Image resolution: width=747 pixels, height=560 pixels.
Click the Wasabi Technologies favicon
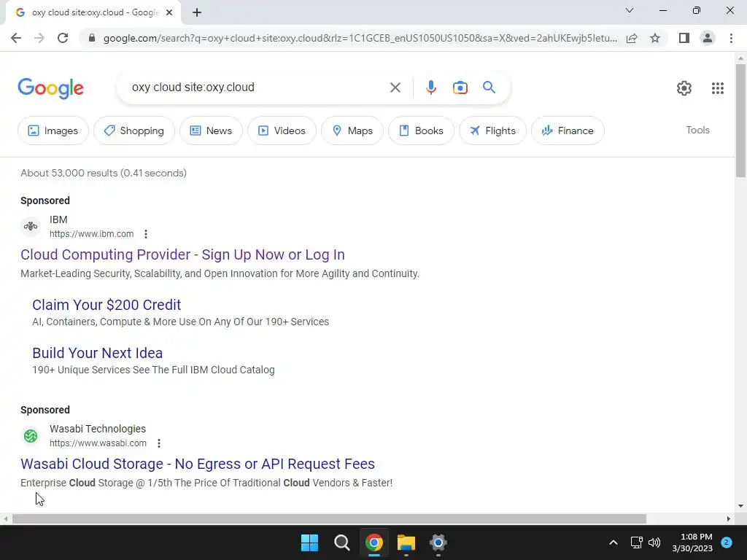click(31, 436)
